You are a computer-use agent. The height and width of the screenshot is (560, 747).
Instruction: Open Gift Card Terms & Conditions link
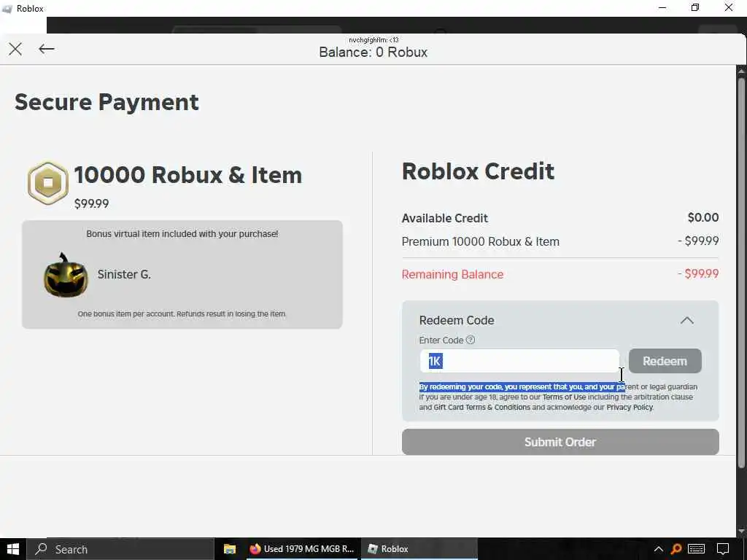[481, 408]
